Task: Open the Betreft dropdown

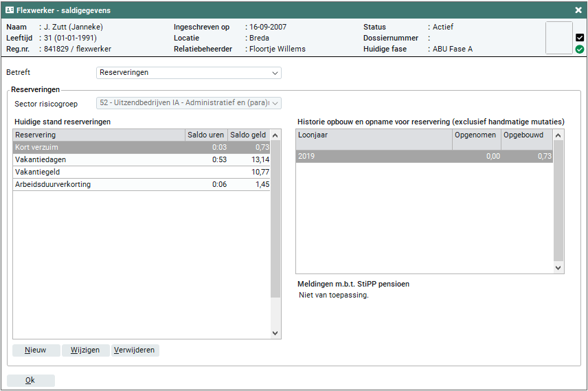Action: click(189, 72)
